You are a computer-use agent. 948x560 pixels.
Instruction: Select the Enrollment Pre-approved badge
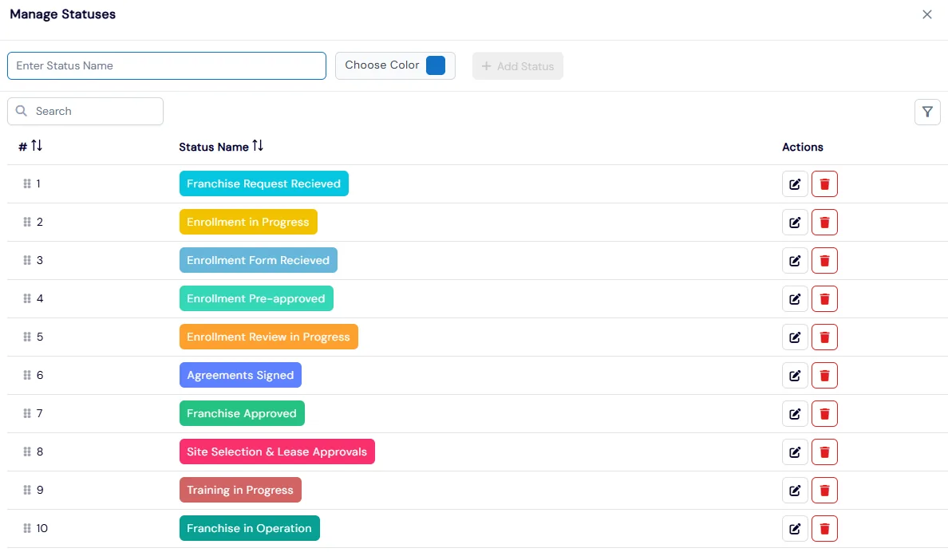(x=255, y=298)
